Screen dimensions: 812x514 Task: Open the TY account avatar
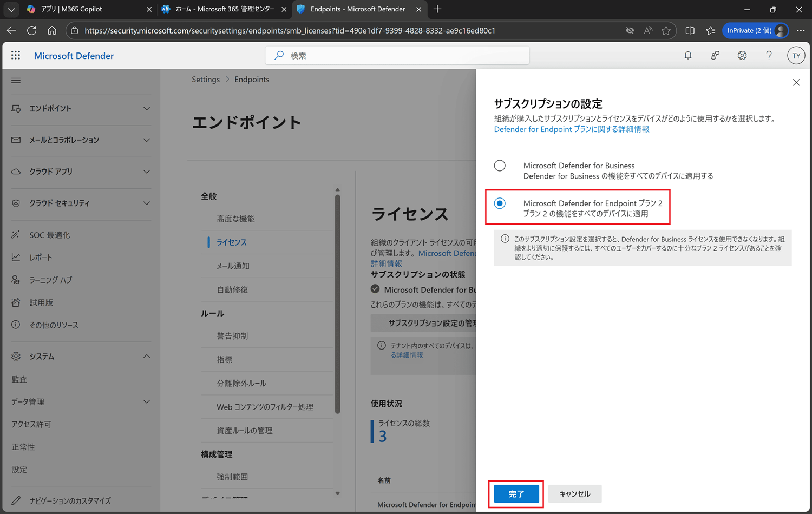[x=796, y=55]
